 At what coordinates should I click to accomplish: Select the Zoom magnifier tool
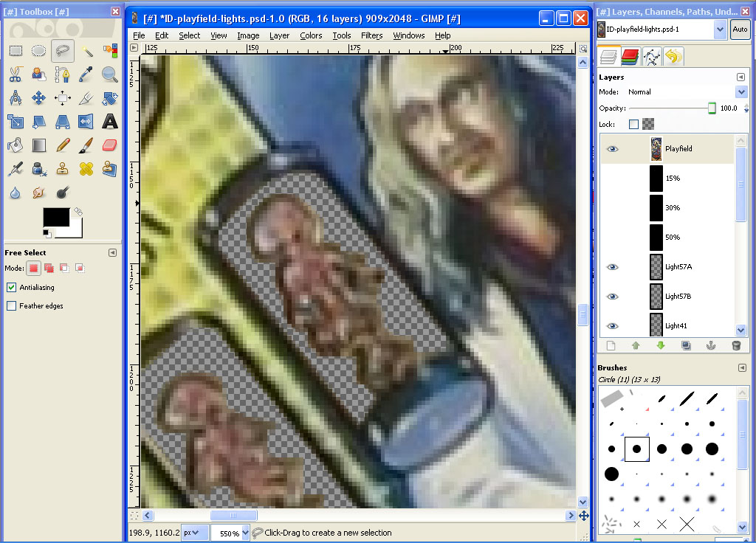110,74
